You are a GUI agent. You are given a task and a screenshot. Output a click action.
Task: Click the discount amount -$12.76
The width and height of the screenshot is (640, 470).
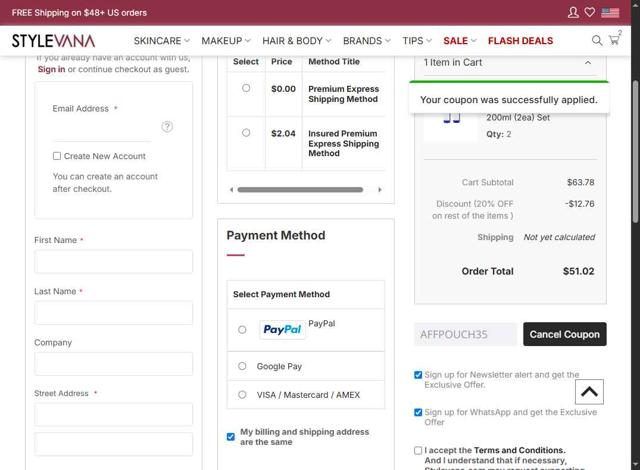point(580,204)
